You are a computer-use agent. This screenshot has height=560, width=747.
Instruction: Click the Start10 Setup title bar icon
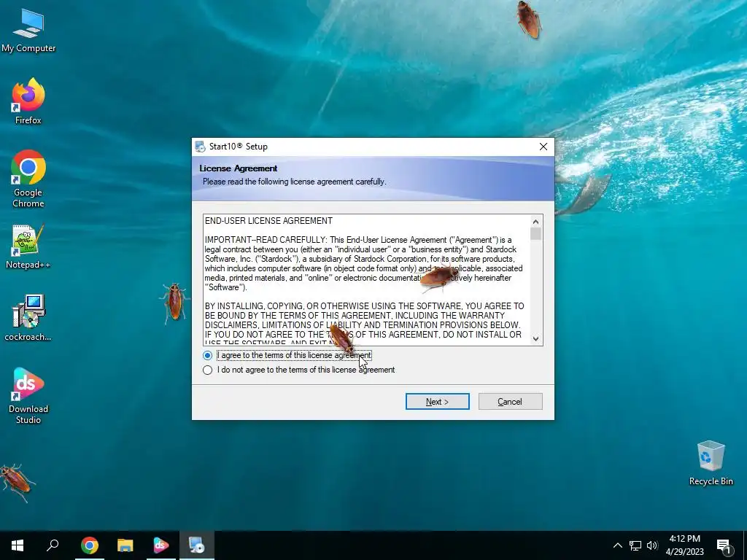(x=201, y=147)
